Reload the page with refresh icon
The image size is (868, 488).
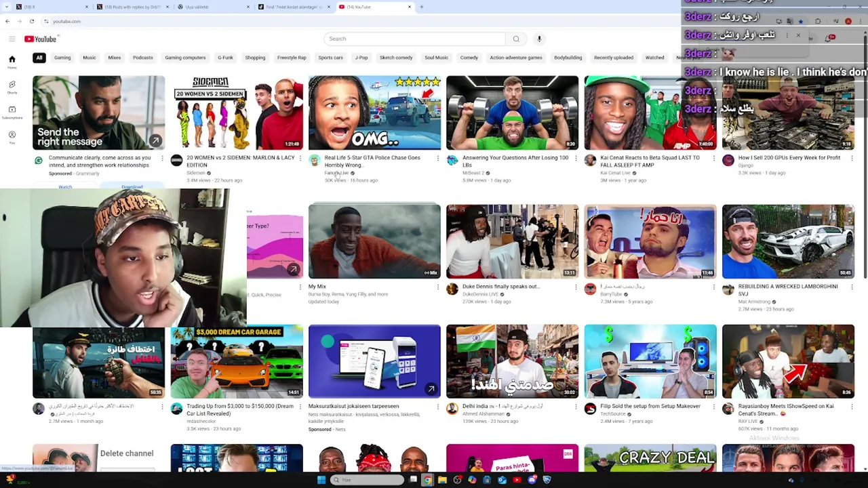31,22
